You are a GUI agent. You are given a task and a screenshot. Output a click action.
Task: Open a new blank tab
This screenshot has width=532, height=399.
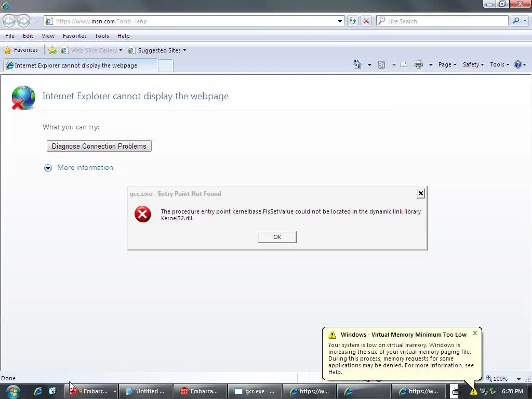(x=166, y=66)
